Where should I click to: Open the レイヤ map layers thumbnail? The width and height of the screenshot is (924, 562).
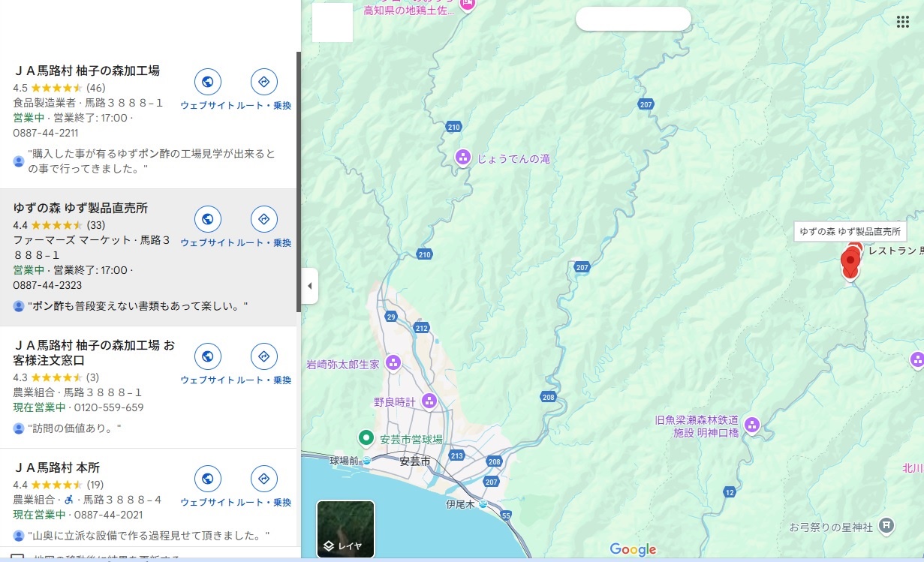tap(345, 529)
